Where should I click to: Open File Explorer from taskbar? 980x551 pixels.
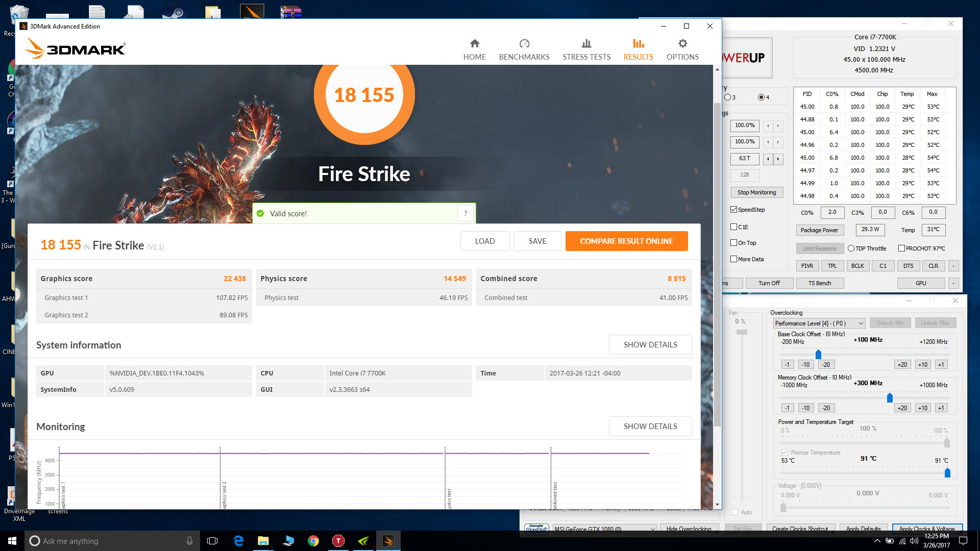click(263, 541)
